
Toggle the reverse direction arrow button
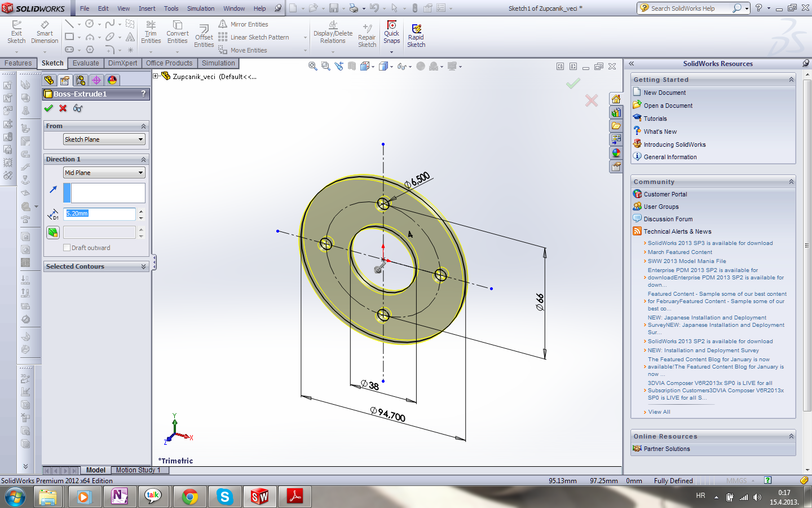click(x=53, y=190)
